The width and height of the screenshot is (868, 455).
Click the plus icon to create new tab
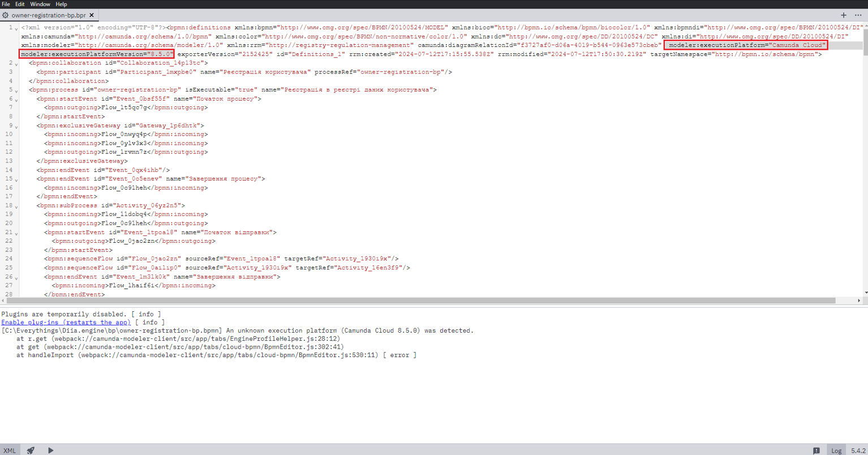844,15
